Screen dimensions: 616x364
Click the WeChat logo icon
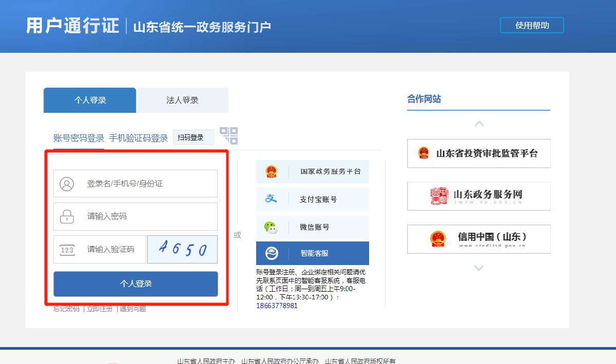(x=271, y=227)
